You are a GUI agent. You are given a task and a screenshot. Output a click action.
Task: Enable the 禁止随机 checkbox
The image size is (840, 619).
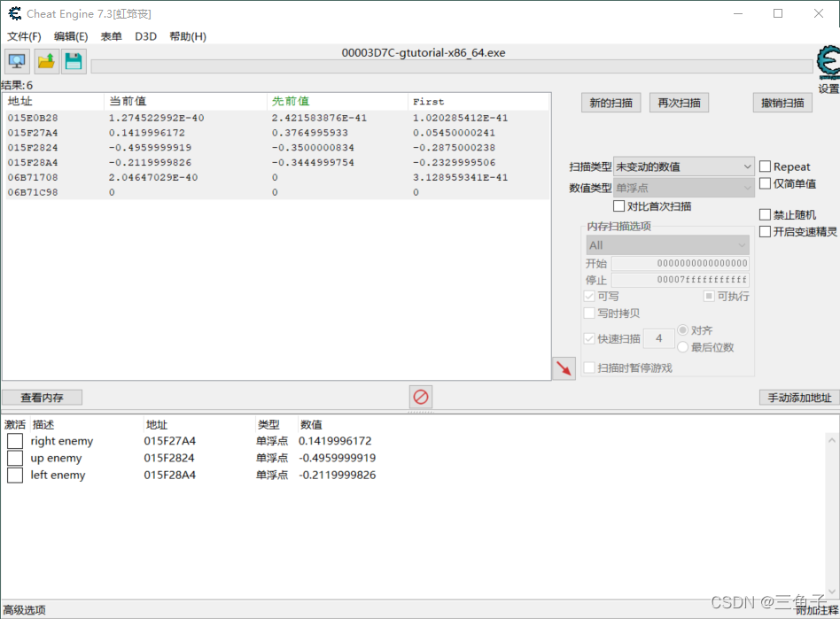point(765,214)
